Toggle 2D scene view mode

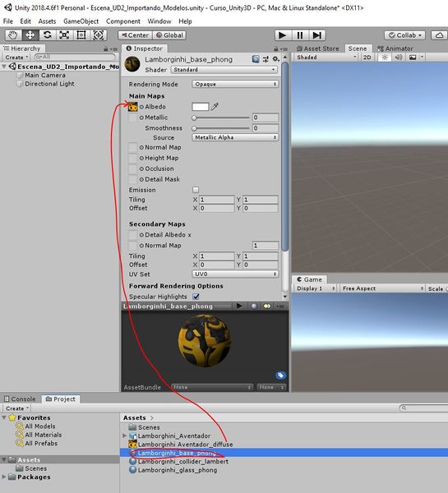click(x=367, y=58)
